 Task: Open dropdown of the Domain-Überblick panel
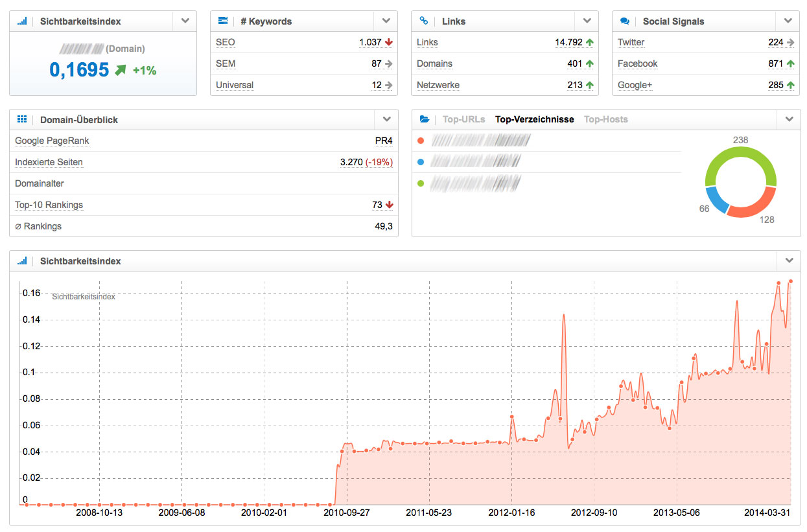(386, 119)
